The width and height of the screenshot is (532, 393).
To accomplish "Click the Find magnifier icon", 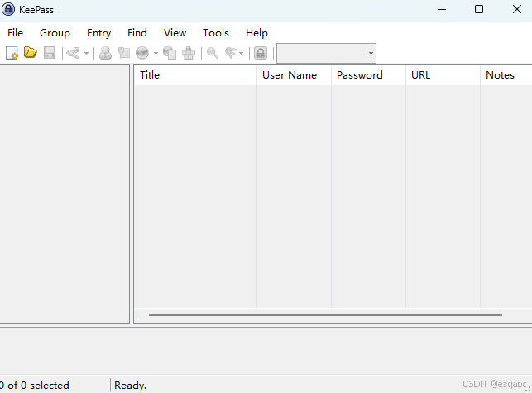I will [213, 53].
